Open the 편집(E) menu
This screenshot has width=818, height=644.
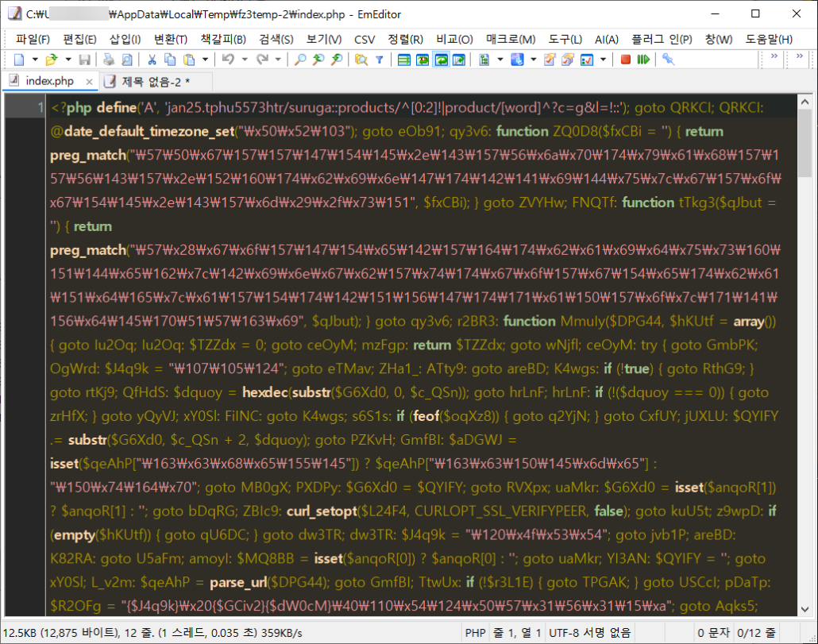point(79,39)
